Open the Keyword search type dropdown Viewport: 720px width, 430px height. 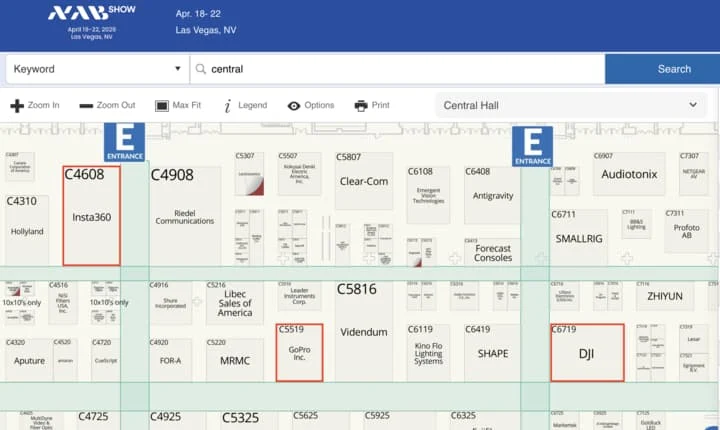[96, 69]
